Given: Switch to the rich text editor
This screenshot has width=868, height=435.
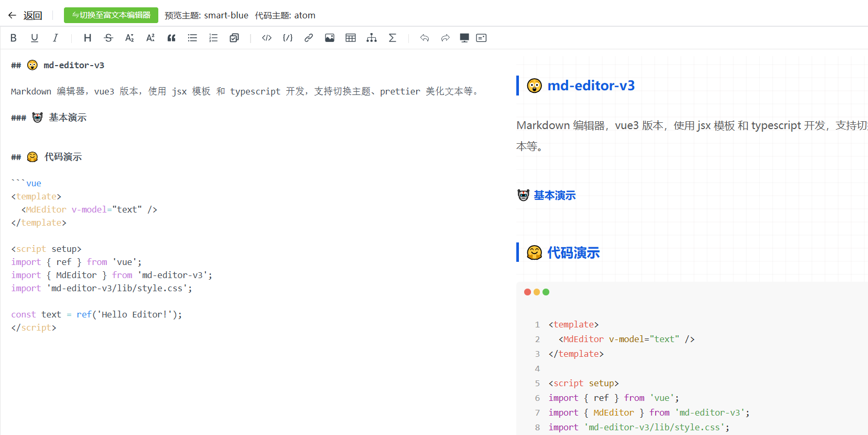Looking at the screenshot, I should [111, 15].
